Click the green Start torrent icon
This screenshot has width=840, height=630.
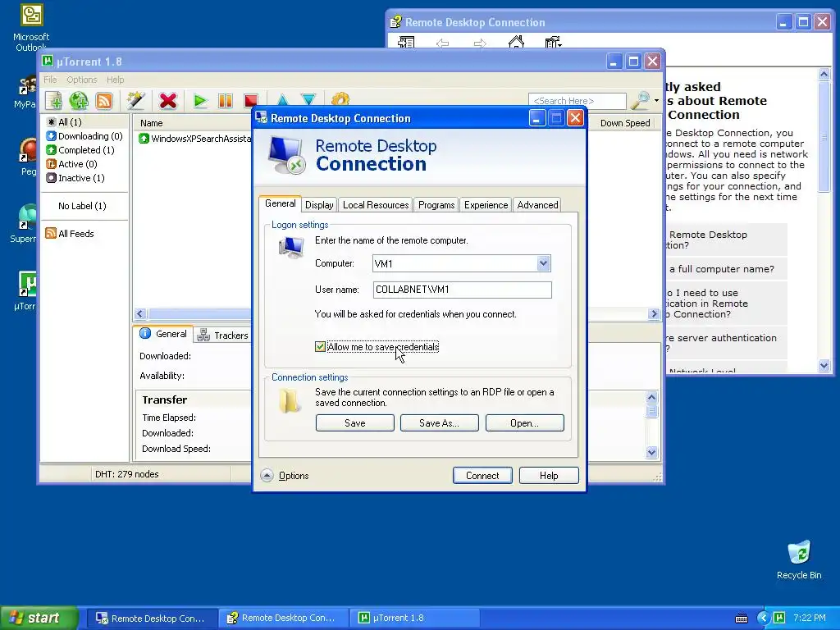(x=200, y=100)
